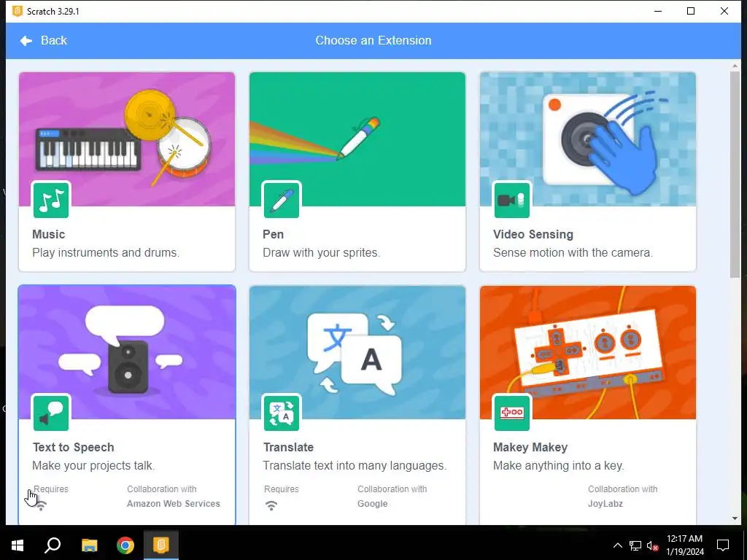
Task: Select the Text to Speech icon badge
Action: [x=51, y=413]
